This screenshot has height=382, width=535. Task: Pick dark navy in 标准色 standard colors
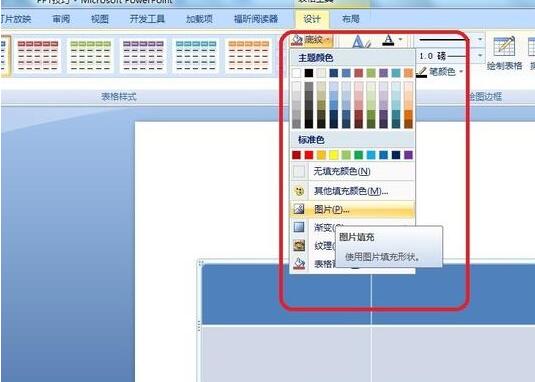pos(396,155)
